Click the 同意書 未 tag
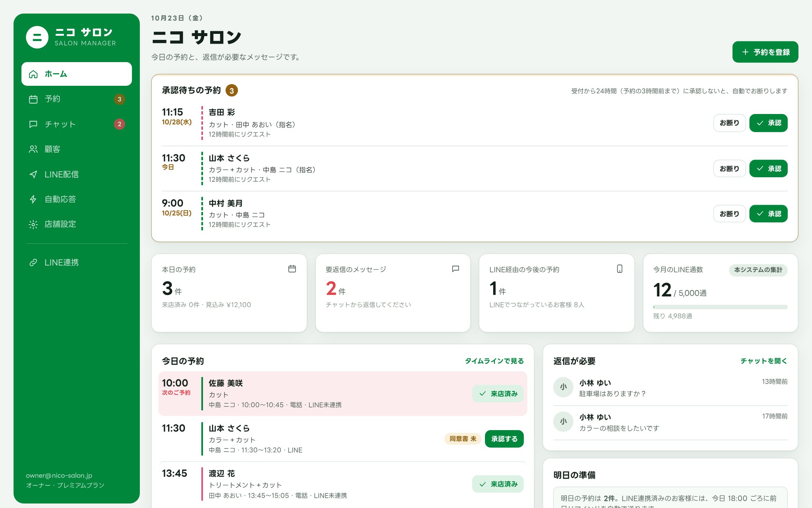812x508 pixels. 463,439
